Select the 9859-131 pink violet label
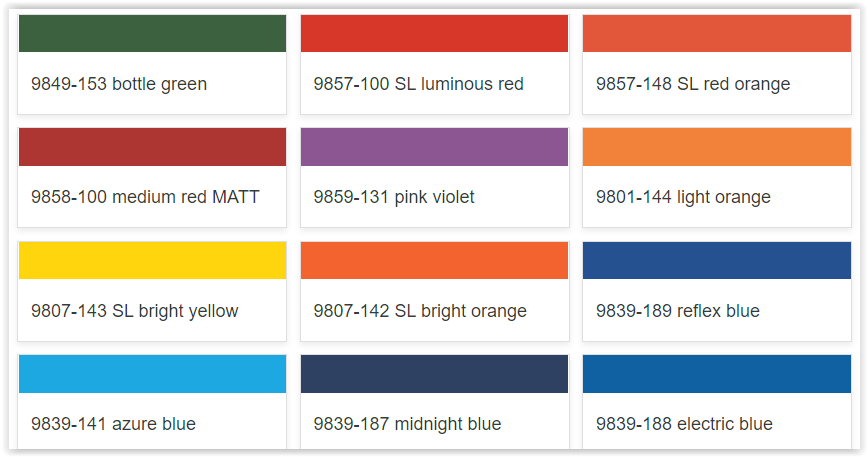This screenshot has height=457, width=868. 394,197
